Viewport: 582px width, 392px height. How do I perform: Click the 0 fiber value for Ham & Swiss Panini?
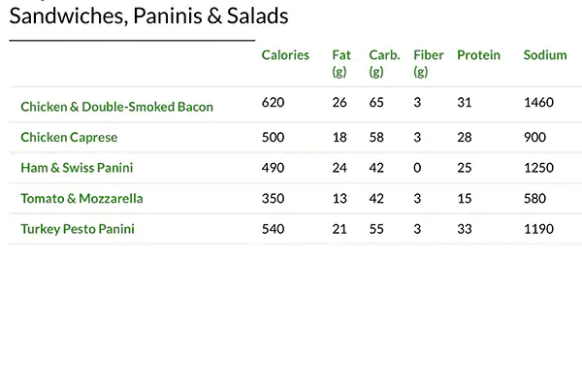click(x=417, y=168)
